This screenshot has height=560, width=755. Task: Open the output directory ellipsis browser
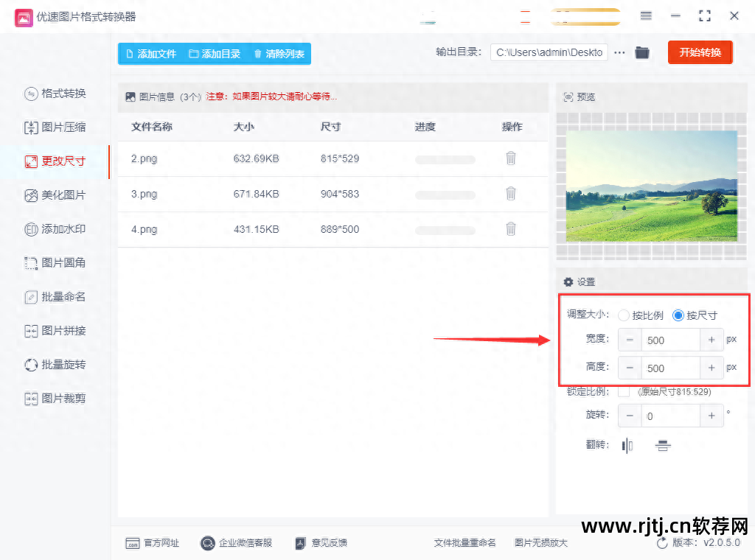coord(619,53)
